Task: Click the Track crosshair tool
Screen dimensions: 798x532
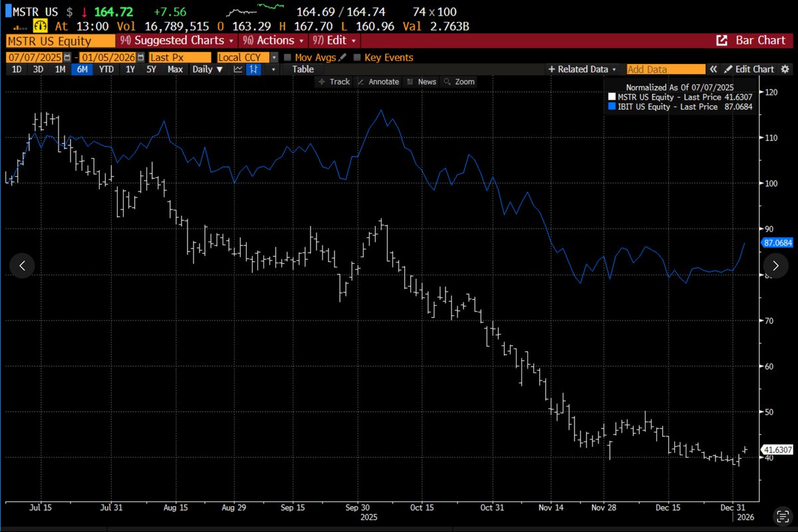Action: pyautogui.click(x=334, y=81)
